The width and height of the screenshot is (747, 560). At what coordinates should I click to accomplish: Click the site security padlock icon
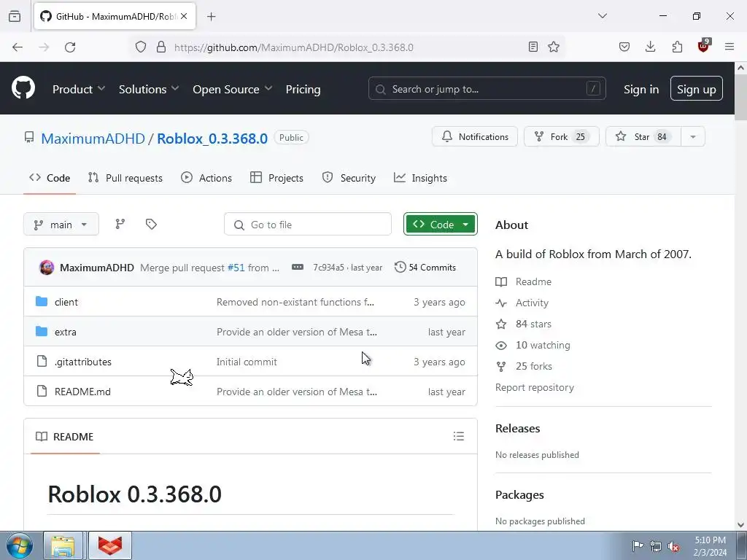tap(161, 47)
